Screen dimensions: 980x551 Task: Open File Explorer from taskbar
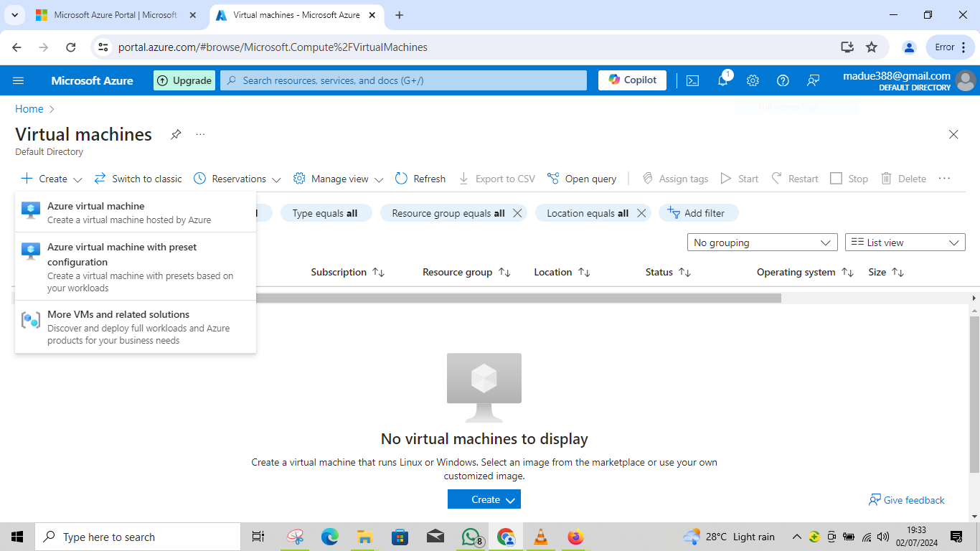pos(364,537)
